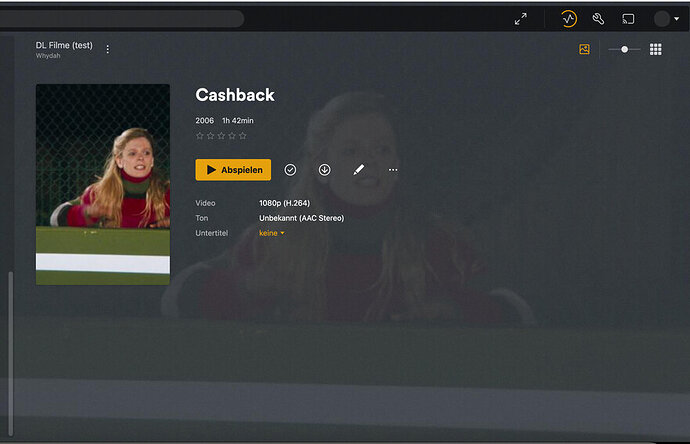Viewport: 690px width, 444px height.
Task: Click the search bar at top
Action: (122, 19)
